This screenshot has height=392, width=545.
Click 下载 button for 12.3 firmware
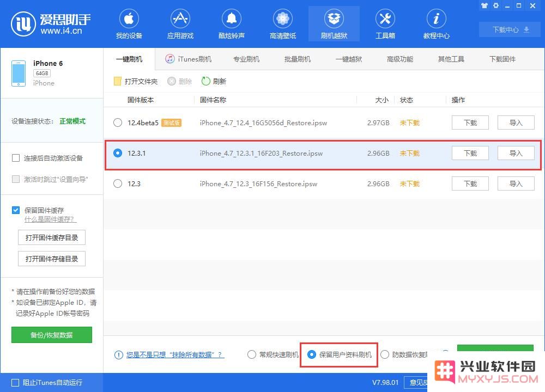pos(470,183)
